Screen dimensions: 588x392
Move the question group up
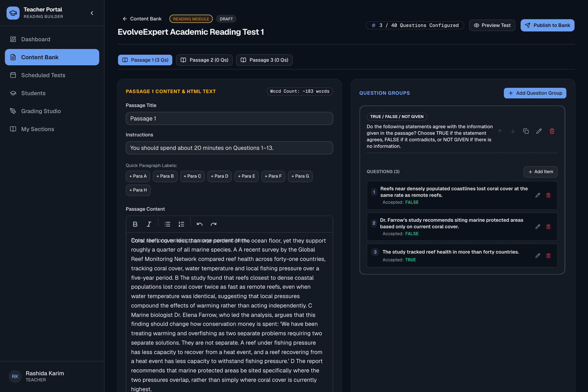pos(500,131)
